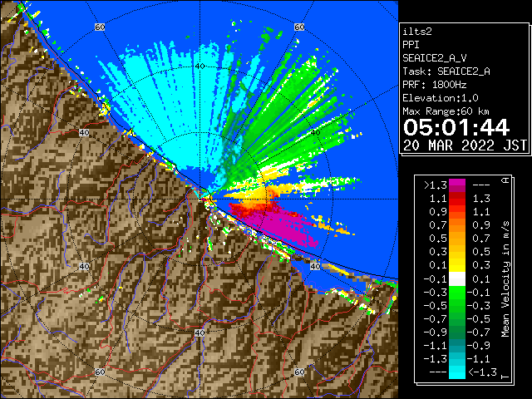Click the magenta high-velocity echo patch near the coast

pyautogui.click(x=282, y=227)
